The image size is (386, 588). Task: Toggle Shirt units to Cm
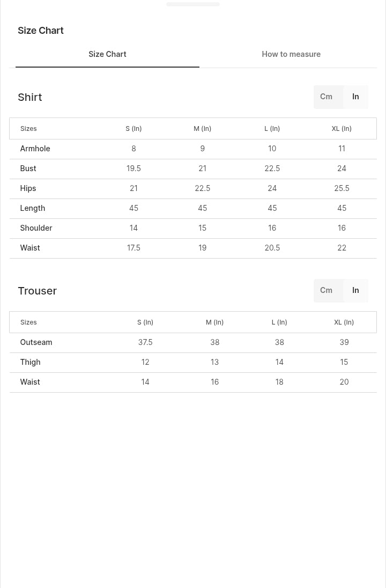click(326, 97)
